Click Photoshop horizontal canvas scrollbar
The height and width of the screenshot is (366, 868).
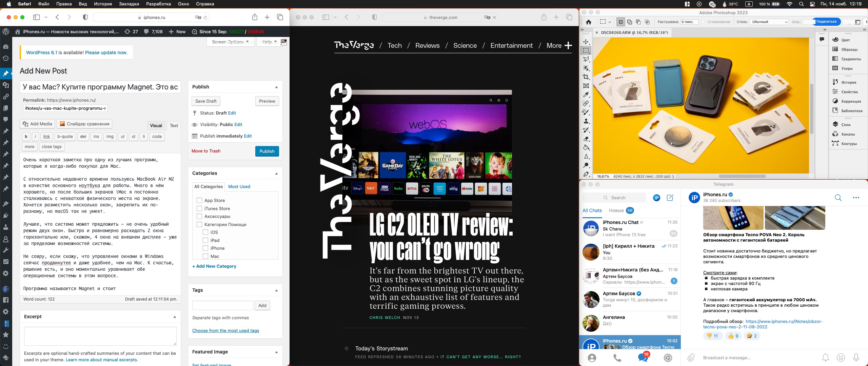[x=742, y=176]
